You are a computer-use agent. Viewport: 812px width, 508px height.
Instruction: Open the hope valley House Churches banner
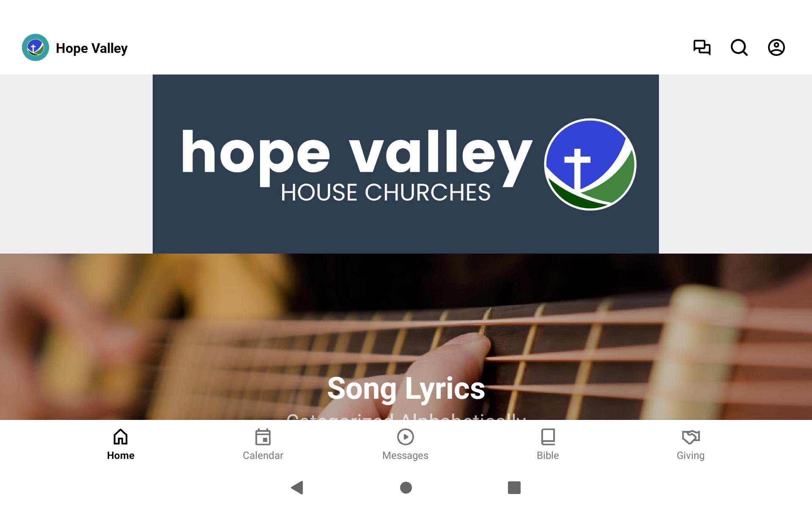click(x=406, y=164)
